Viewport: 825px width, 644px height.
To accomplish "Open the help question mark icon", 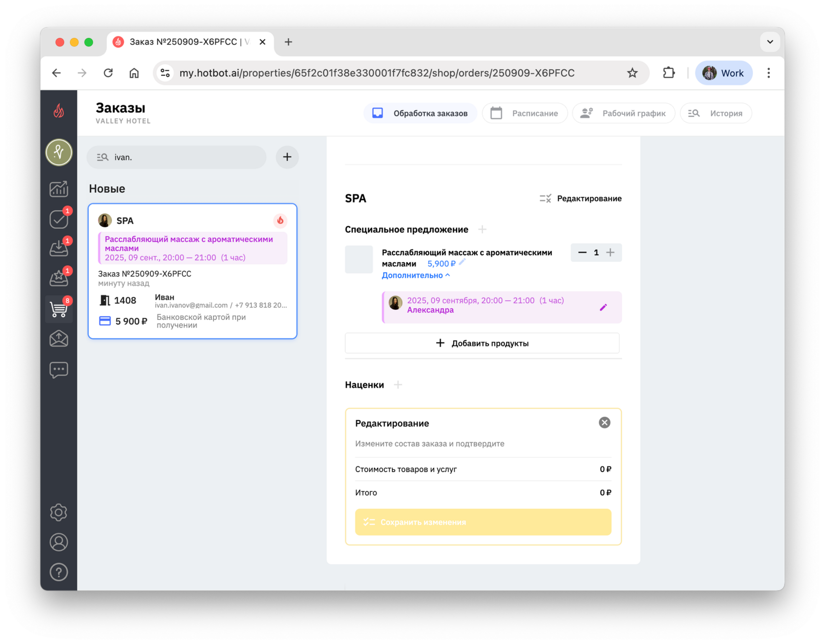I will [59, 572].
